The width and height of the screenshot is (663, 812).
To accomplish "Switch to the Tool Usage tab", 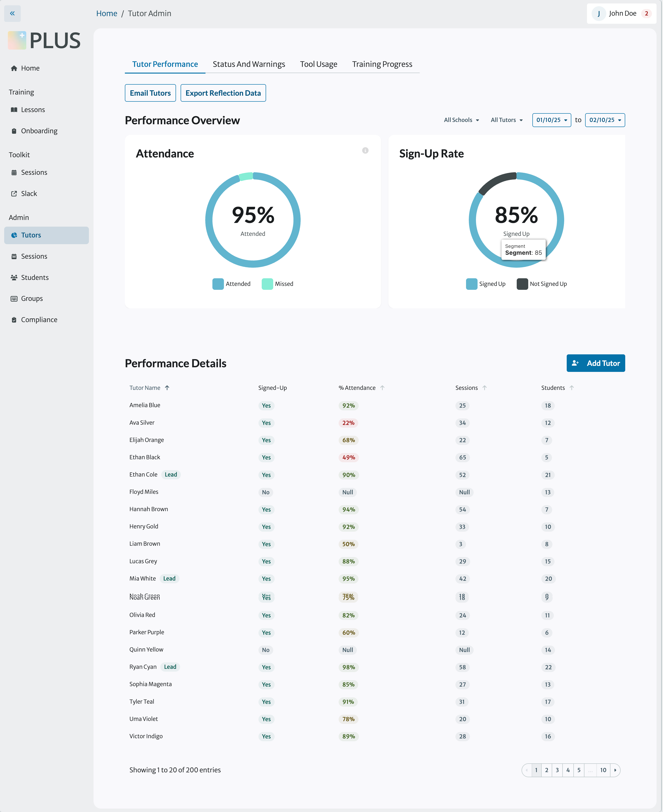I will tap(318, 64).
